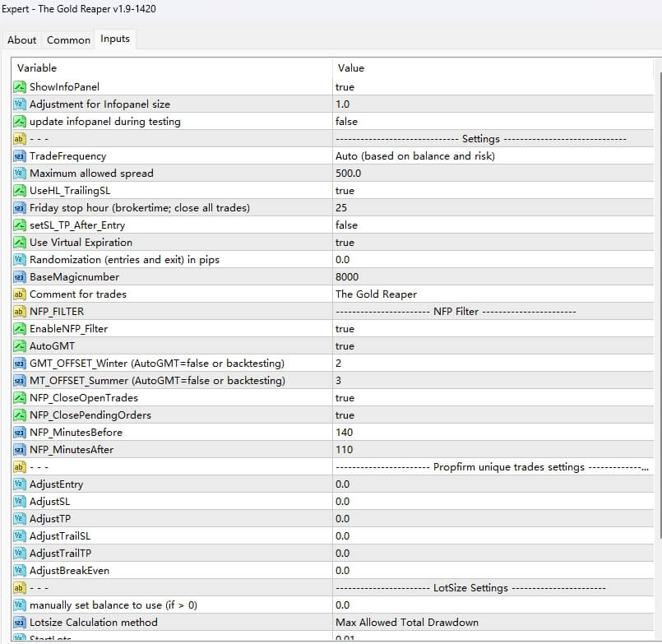This screenshot has width=662, height=644.
Task: Click the boolean icon next to EnableNFP_Filter
Action: pyautogui.click(x=18, y=328)
